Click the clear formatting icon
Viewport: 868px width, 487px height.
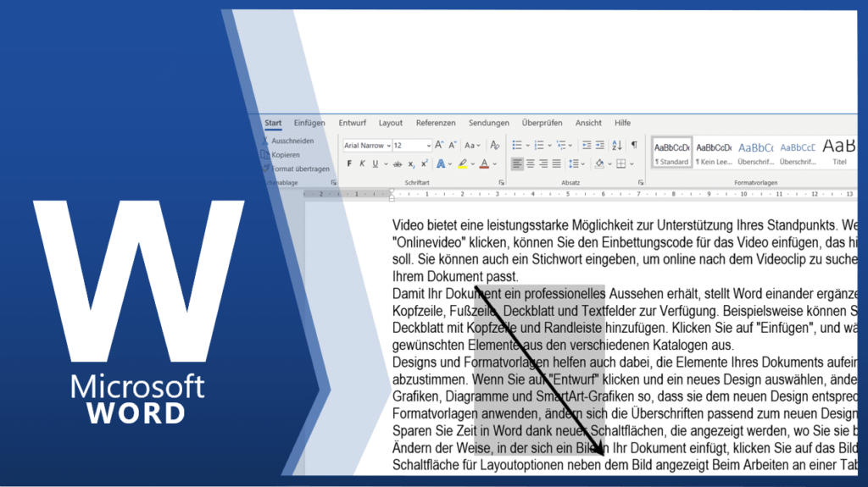click(495, 145)
